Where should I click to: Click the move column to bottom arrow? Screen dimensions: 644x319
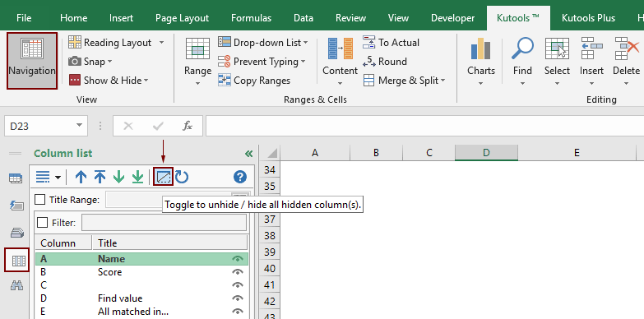[x=137, y=177]
